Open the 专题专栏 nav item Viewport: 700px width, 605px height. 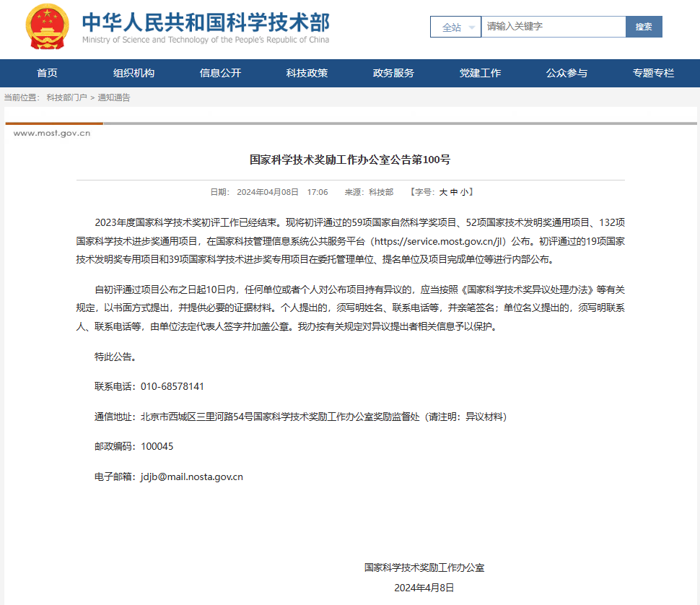[x=653, y=73]
